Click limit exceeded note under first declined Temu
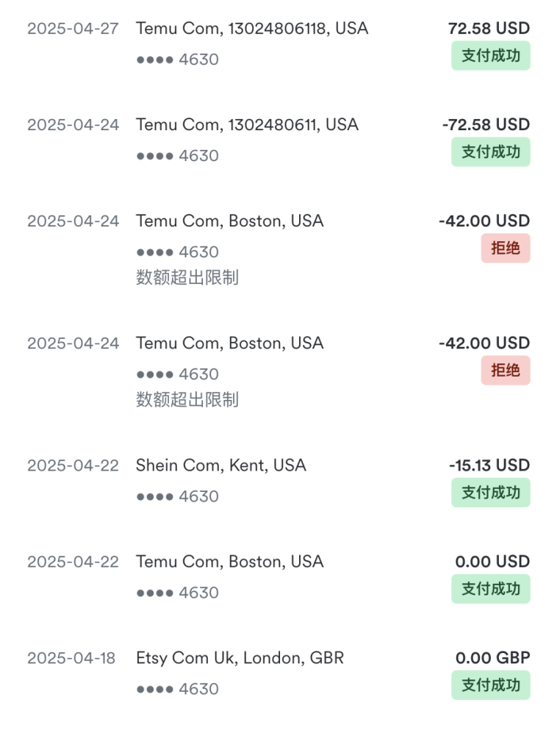This screenshot has height=753, width=560. coord(187,277)
